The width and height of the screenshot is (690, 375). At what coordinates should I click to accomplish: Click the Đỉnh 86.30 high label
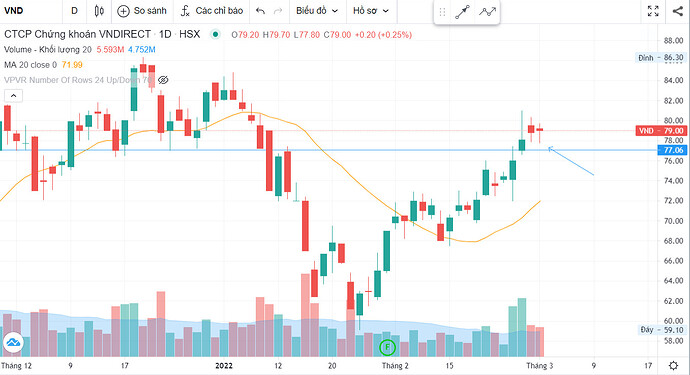coord(661,58)
